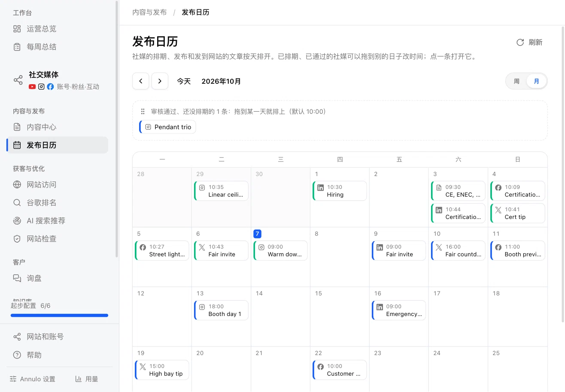
Task: Open 网站和账号 in the sidebar
Action: tap(58, 337)
